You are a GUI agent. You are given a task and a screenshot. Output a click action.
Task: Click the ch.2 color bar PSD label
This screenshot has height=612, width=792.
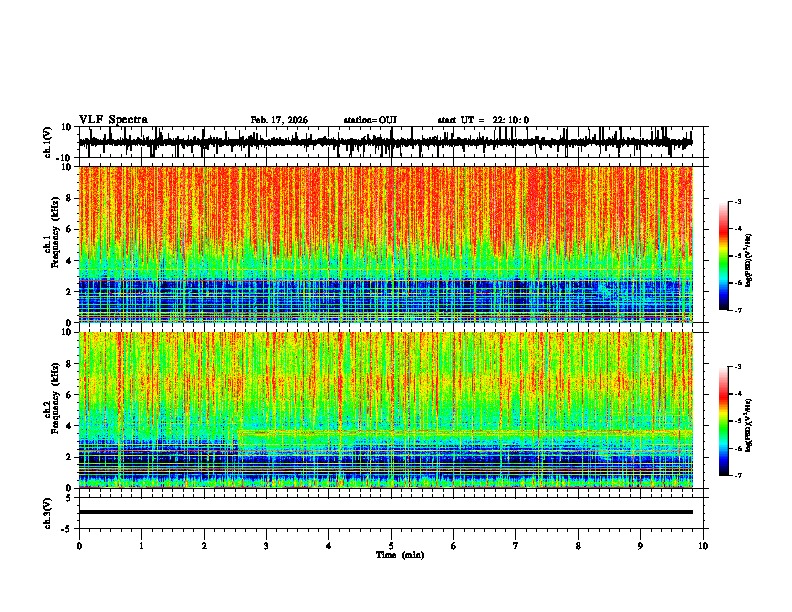(x=748, y=425)
